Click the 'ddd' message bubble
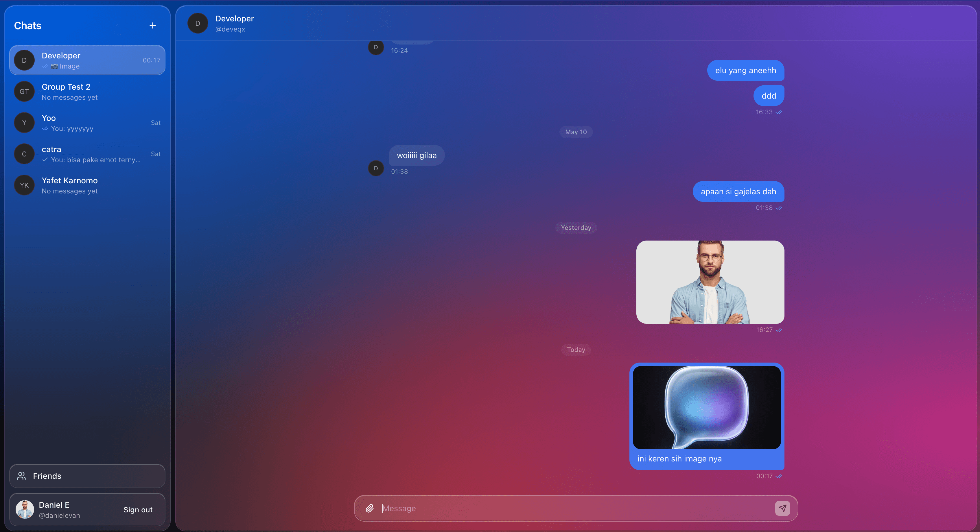The height and width of the screenshot is (532, 980). (769, 96)
